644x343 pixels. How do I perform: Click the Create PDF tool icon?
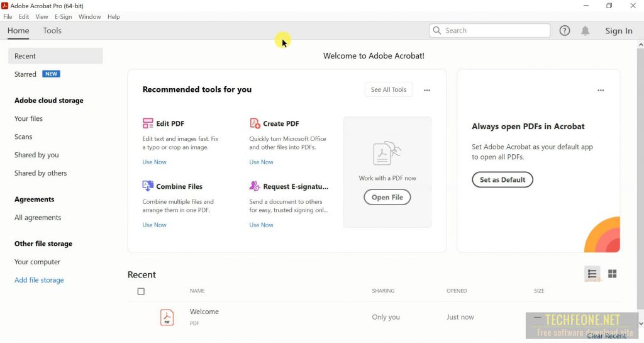(255, 123)
